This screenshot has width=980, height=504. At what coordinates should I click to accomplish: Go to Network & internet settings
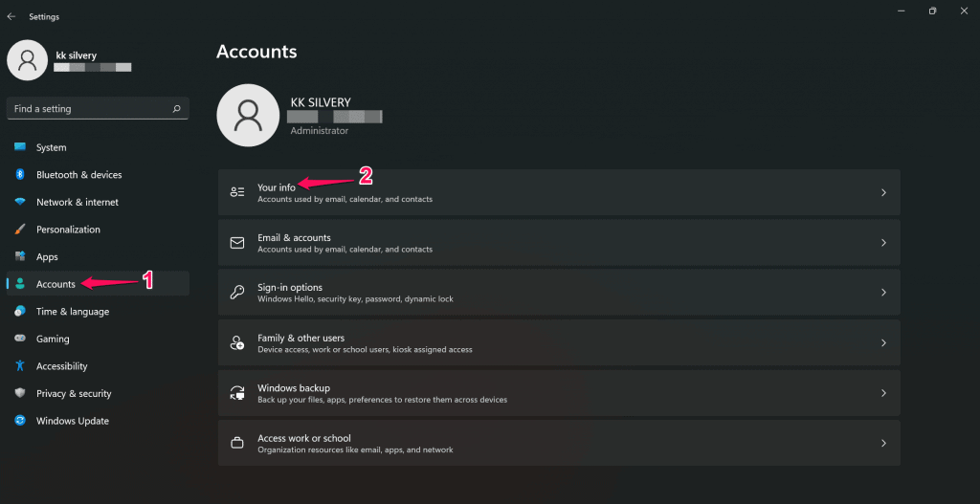98,203
